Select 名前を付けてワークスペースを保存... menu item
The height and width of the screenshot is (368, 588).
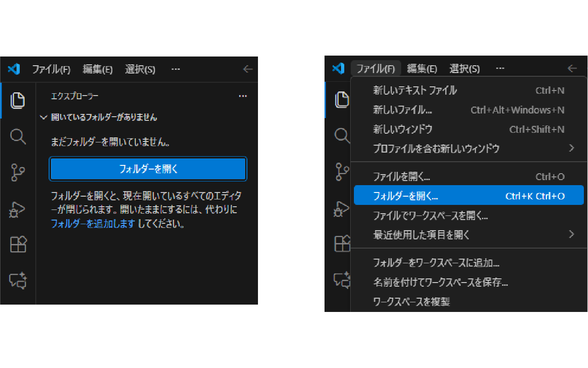tap(469, 282)
